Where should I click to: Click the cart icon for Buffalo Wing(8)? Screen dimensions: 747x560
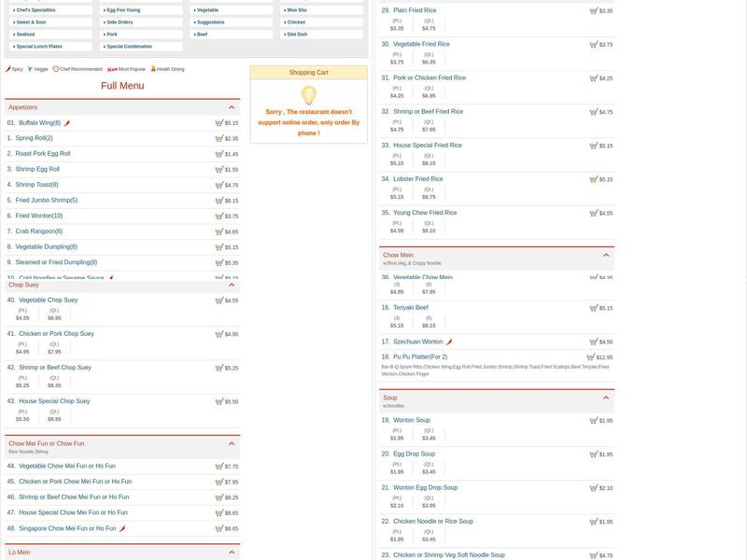click(x=219, y=123)
